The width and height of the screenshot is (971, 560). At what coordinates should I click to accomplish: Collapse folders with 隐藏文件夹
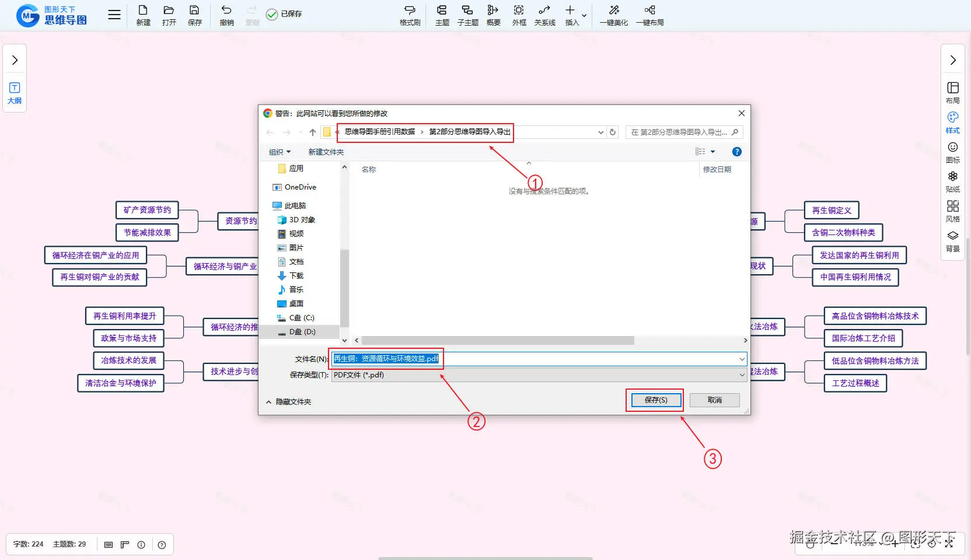pos(289,402)
